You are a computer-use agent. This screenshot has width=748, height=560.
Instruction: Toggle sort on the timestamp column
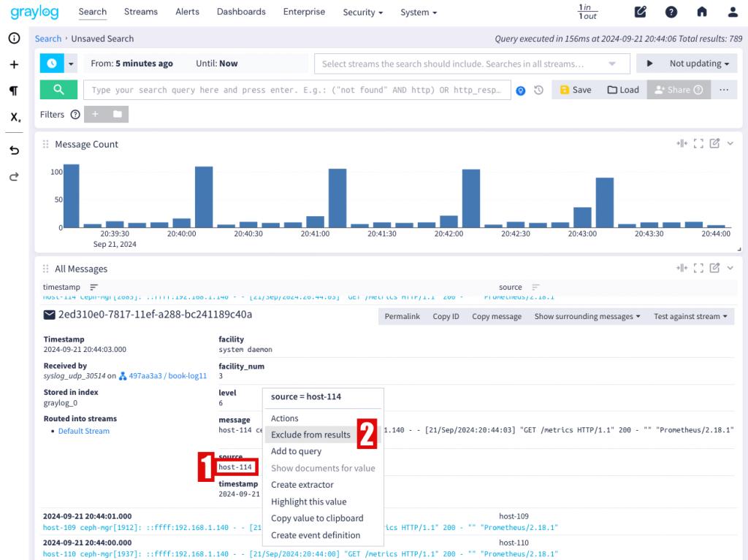pos(93,287)
